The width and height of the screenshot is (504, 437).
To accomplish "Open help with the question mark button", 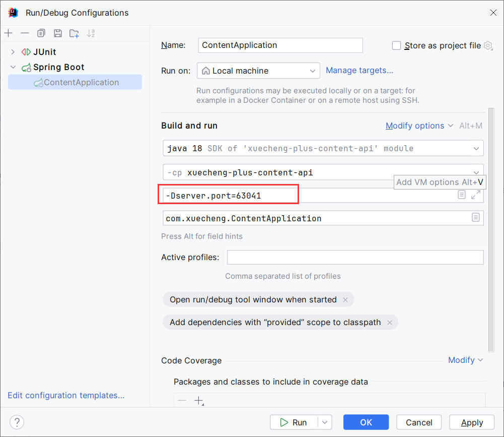I will coord(17,422).
